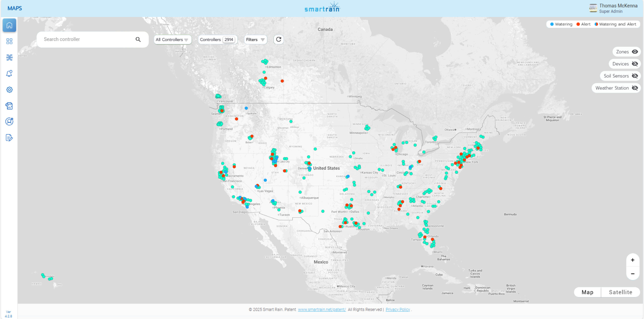644x319 pixels.
Task: Switch to Satellite map view
Action: [620, 292]
